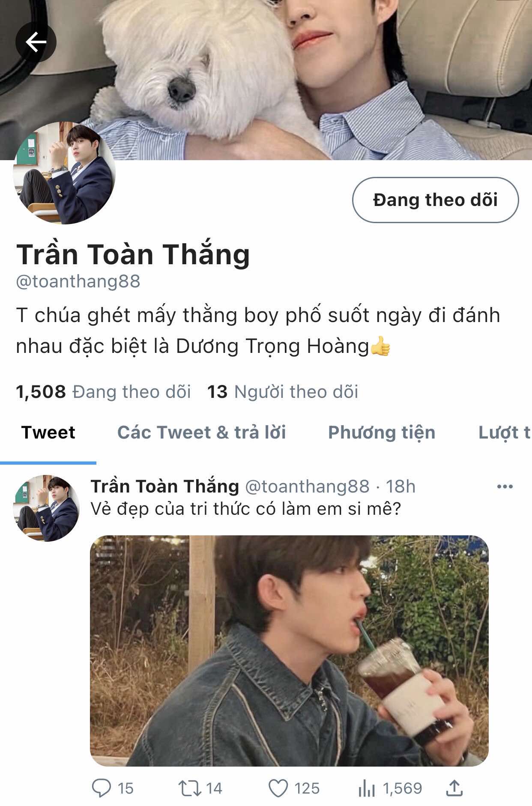
Task: View the 13 Người theo dõi list
Action: pyautogui.click(x=283, y=392)
